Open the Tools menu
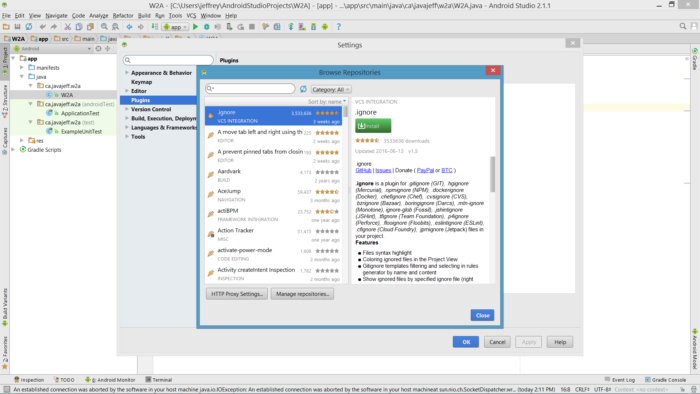 (x=175, y=16)
